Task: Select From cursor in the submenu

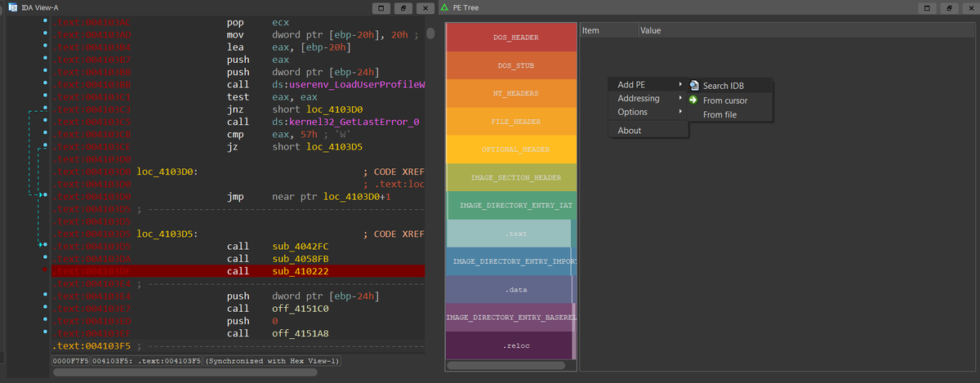Action: [730, 100]
